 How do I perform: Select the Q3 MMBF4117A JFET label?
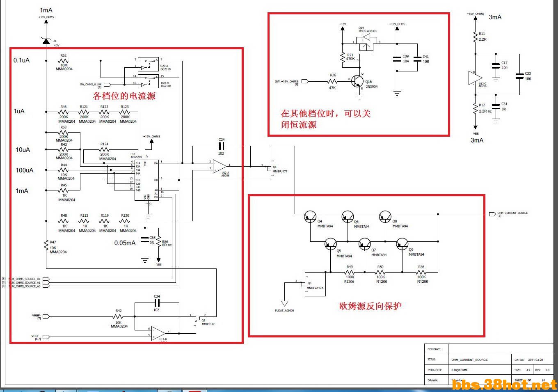pyautogui.click(x=315, y=286)
